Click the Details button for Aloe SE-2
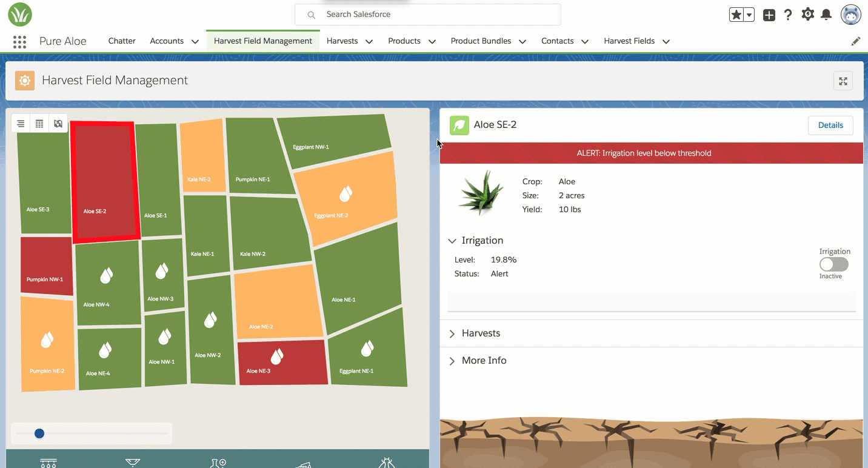The width and height of the screenshot is (868, 468). (x=830, y=125)
